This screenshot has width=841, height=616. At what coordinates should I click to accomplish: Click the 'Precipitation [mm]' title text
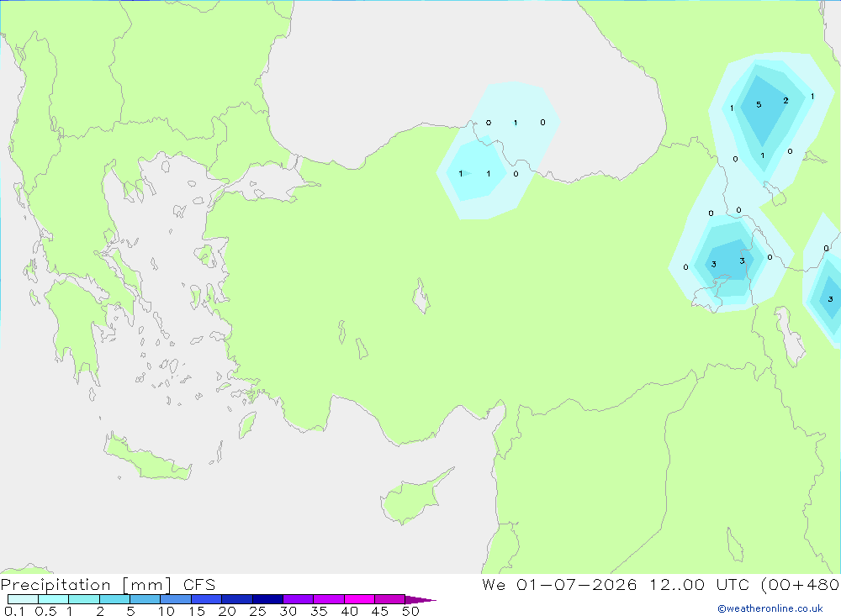click(87, 585)
